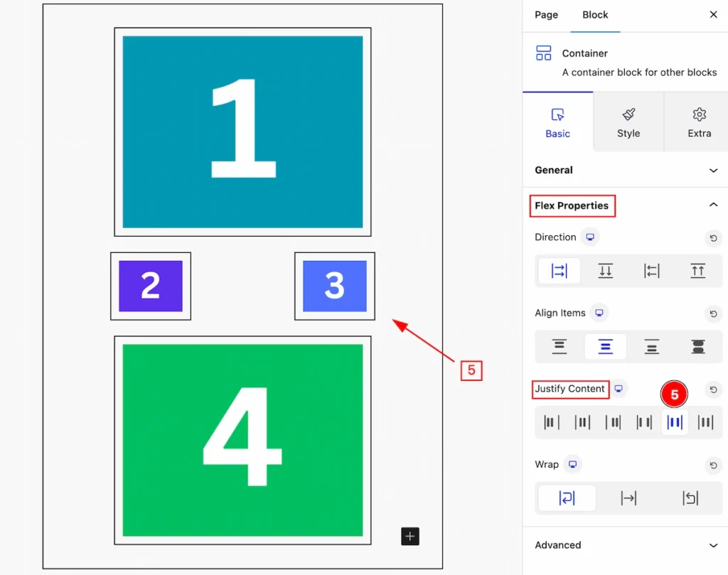Select column-reverse direction icon
The height and width of the screenshot is (575, 728).
click(x=698, y=271)
